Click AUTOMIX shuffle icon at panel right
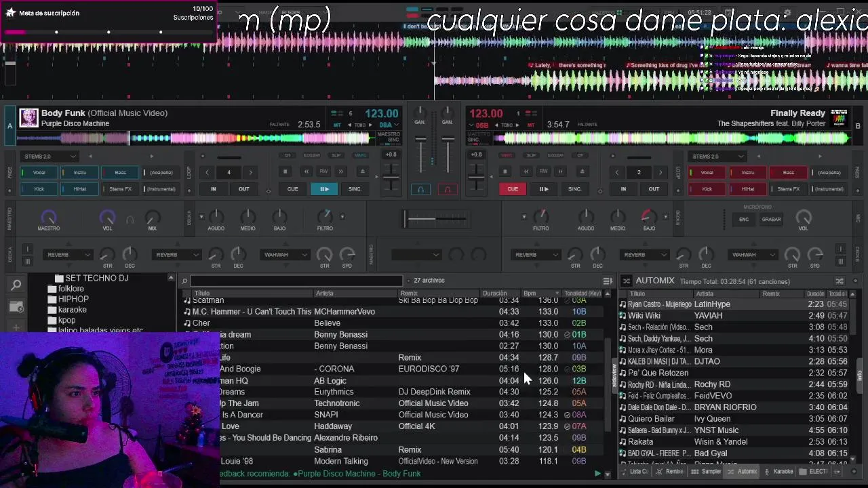Screen dimensions: 868x488 coord(840,281)
